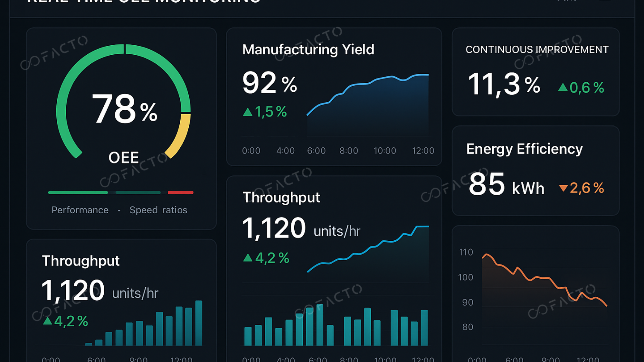This screenshot has width=644, height=362.
Task: Select the bright green Performance bar segment
Action: 78,192
